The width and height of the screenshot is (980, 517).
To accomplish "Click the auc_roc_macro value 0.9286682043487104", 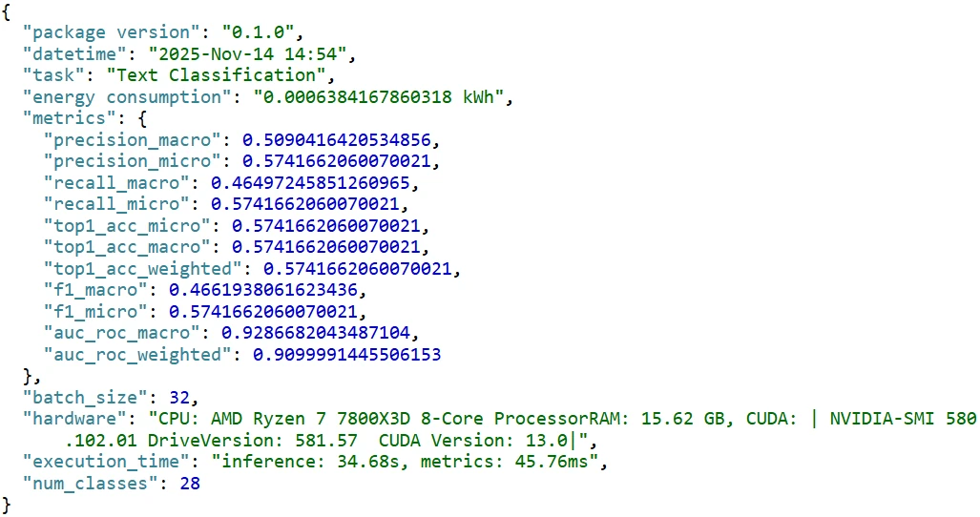I will point(319,333).
